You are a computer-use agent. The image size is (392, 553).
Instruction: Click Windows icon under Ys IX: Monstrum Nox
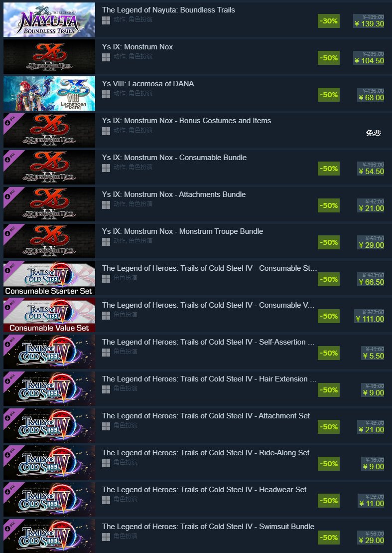coord(106,57)
